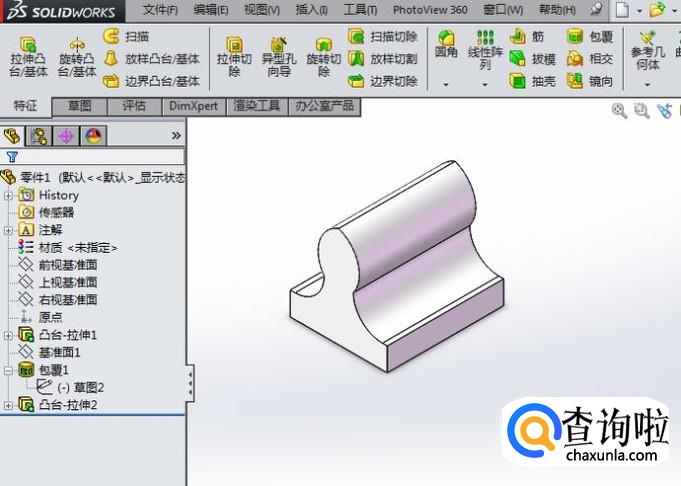Switch to the 草图 sketch tab

coord(79,106)
